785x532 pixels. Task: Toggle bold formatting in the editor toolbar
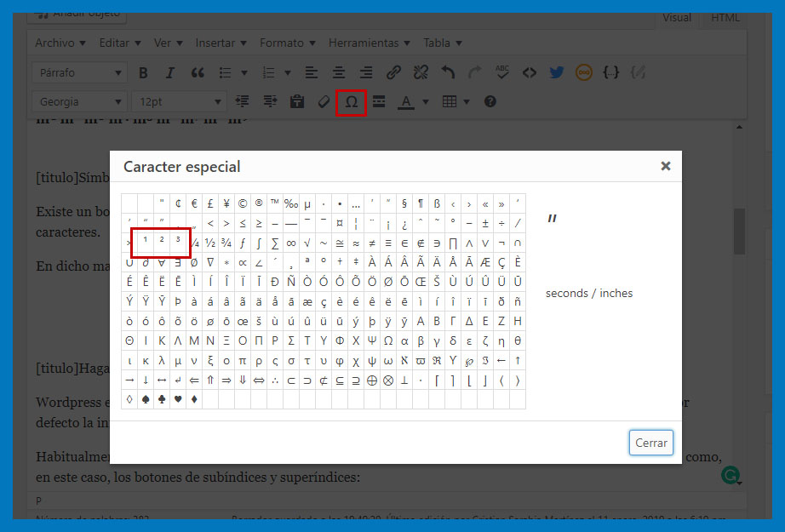point(143,73)
